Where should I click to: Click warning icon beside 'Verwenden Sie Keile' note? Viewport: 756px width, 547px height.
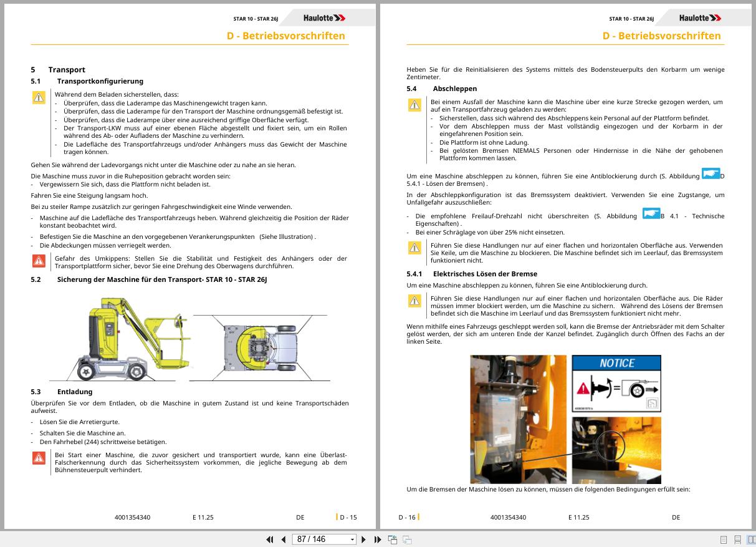[414, 248]
